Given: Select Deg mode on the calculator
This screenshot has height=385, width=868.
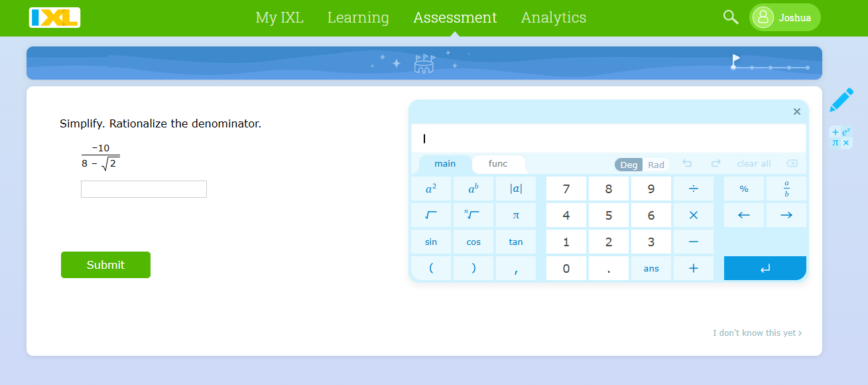Looking at the screenshot, I should pos(628,164).
